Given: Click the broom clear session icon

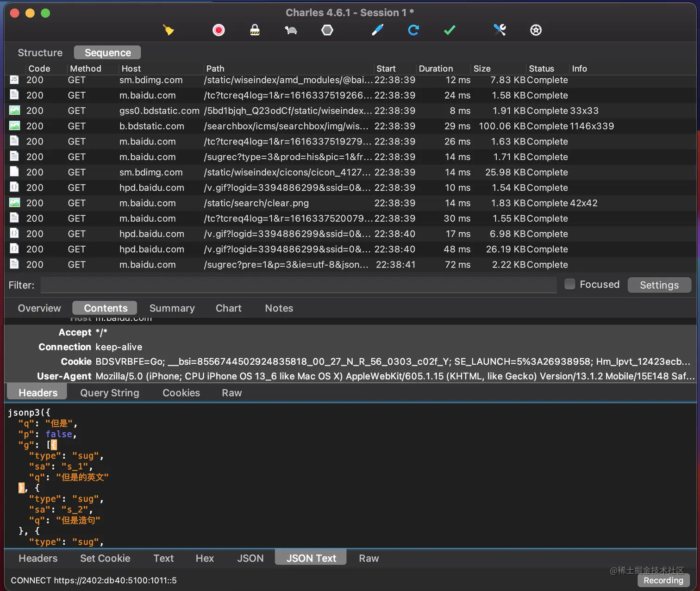Looking at the screenshot, I should pos(169,31).
